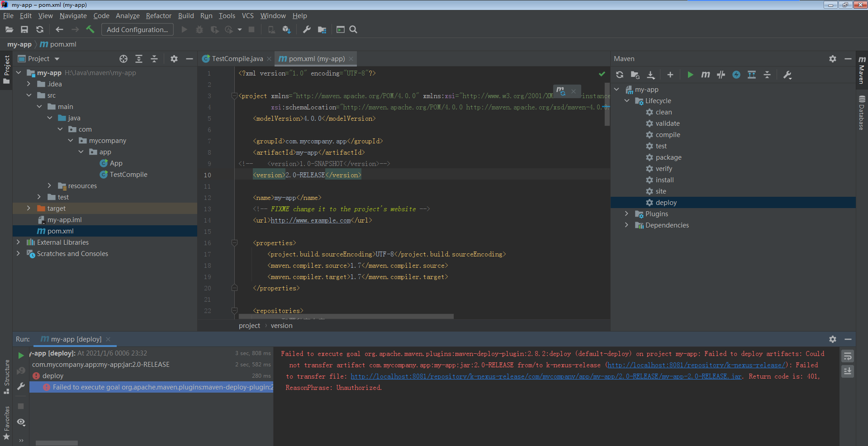The height and width of the screenshot is (446, 868).
Task: Run the Maven build green arrow
Action: coord(690,75)
